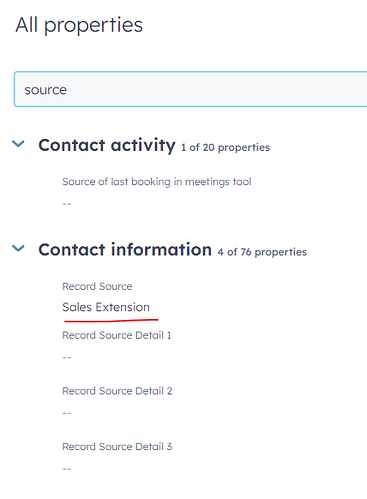Select the Sales Extension value
Image resolution: width=367 pixels, height=499 pixels.
[x=106, y=307]
